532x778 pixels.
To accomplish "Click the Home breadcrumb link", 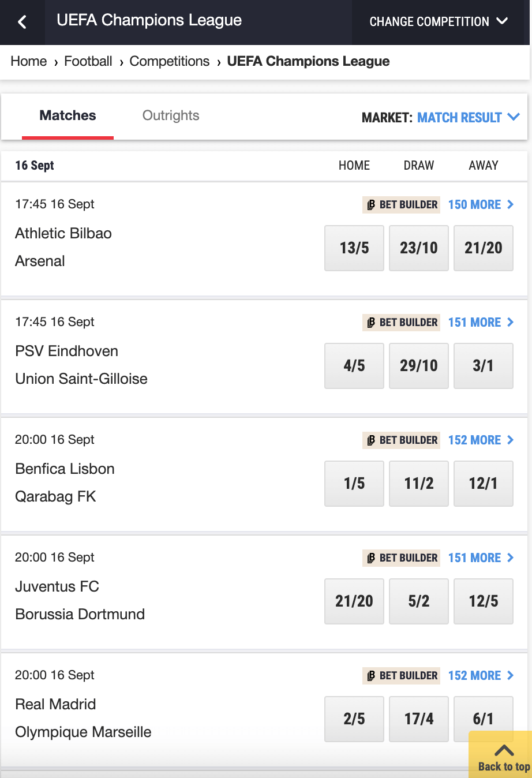I will [29, 61].
